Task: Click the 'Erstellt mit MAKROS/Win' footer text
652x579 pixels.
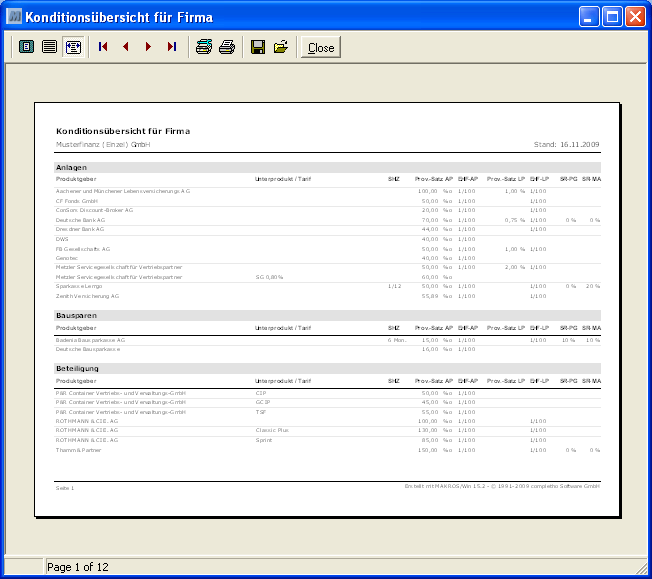Action: click(x=502, y=486)
